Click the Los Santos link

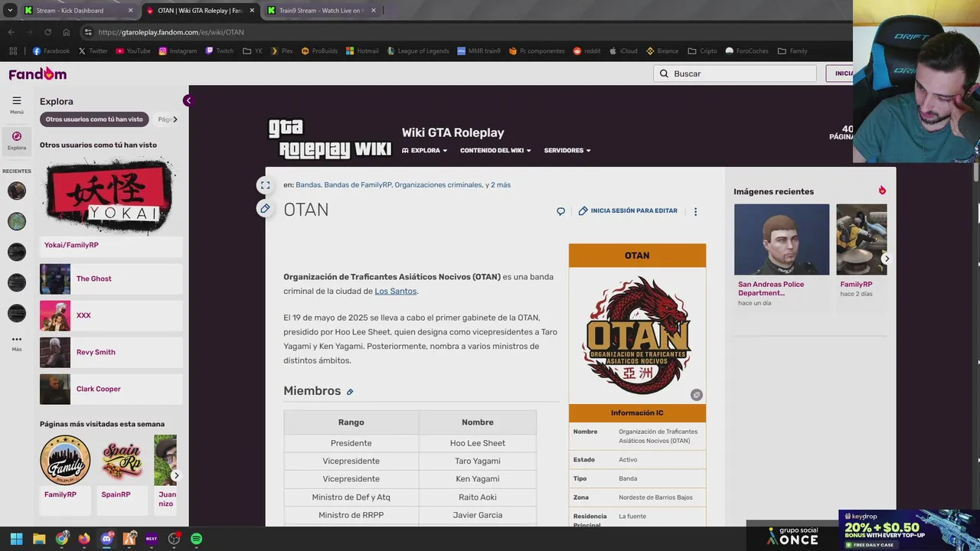[x=395, y=292]
